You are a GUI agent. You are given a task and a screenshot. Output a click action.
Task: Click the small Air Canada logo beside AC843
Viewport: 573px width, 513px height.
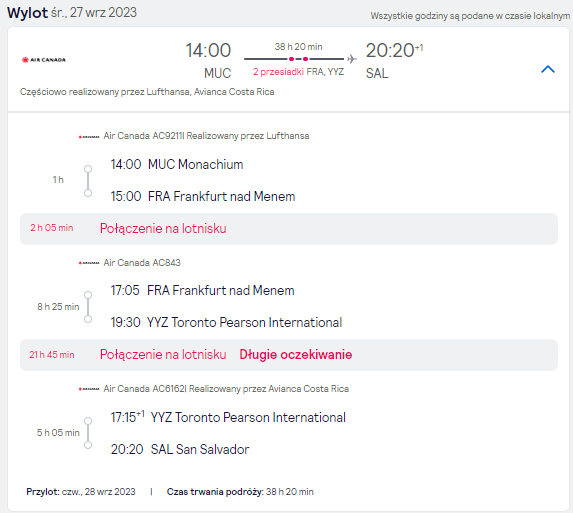coord(89,263)
